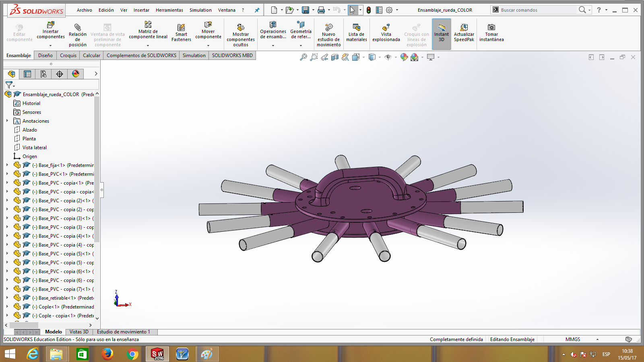Open the Insertar componentes dropdown arrow
The width and height of the screenshot is (644, 362).
51,45
